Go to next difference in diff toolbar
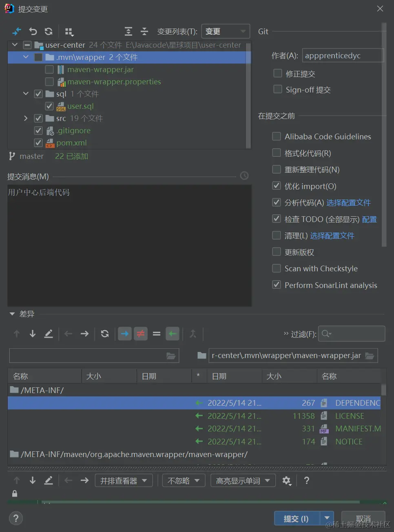Viewport: 394px width, 532px height. 33,334
